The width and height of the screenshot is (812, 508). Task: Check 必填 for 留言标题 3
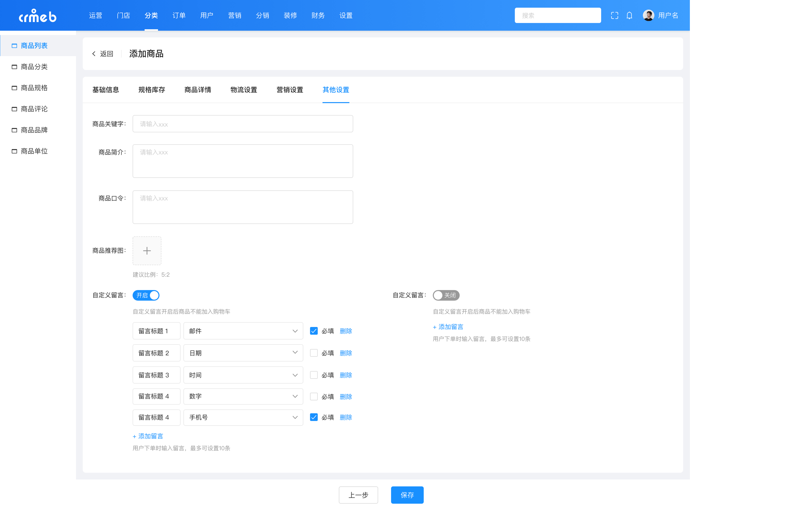313,375
